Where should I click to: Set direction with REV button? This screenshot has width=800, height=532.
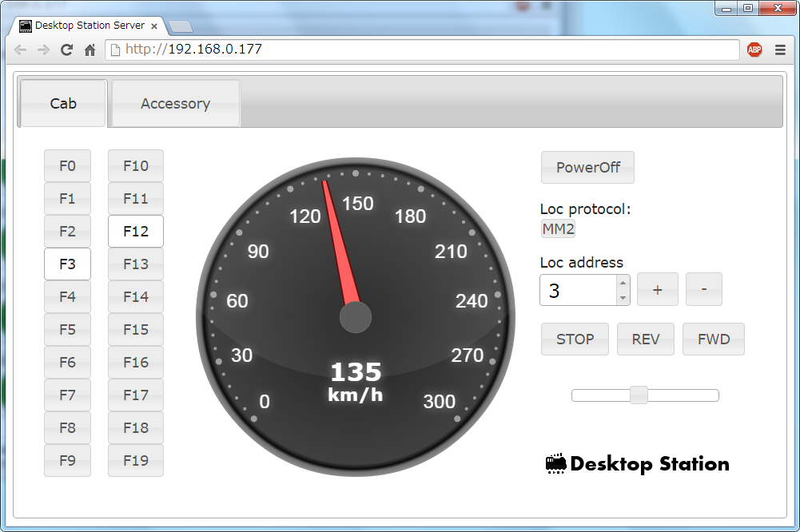click(646, 339)
